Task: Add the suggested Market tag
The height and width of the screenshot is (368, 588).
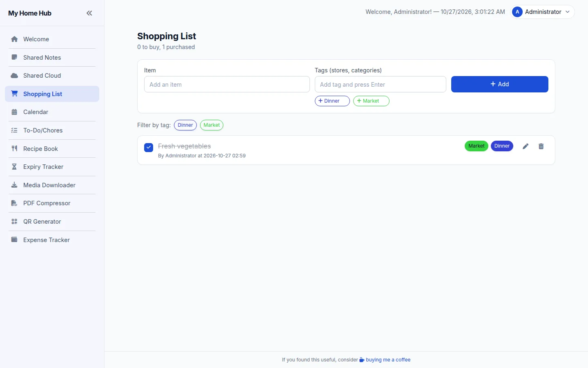Action: 371,101
